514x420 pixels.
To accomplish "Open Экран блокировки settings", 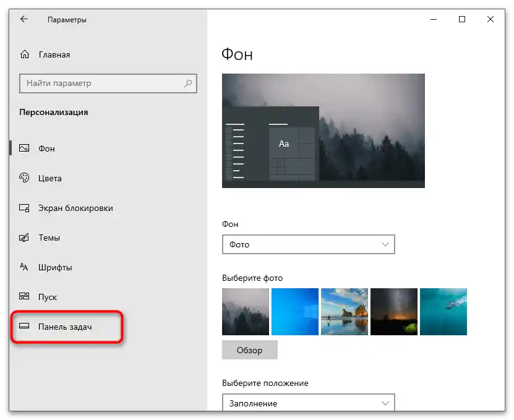I will [x=75, y=208].
